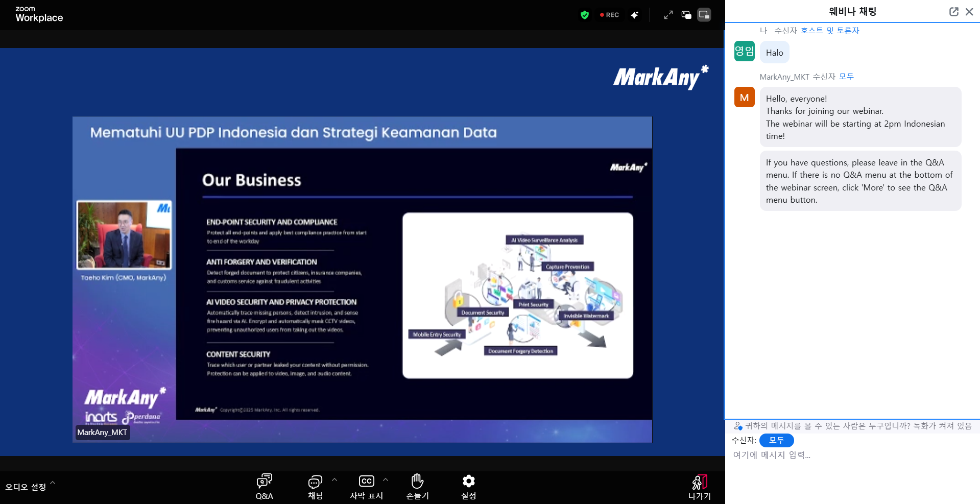Click the 'Hello, everyone!' chat message
This screenshot has width=980, height=504.
[x=861, y=117]
